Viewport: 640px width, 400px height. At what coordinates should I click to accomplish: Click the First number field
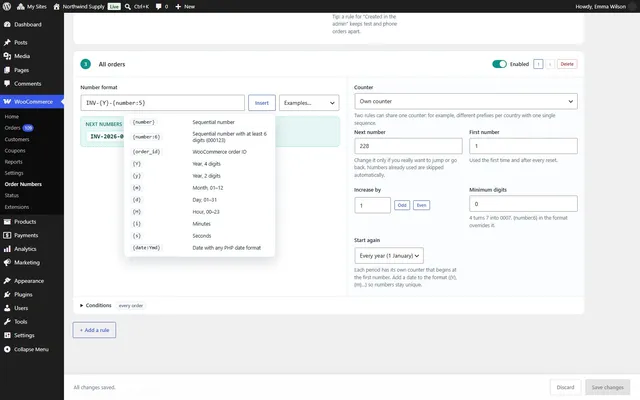tap(523, 146)
